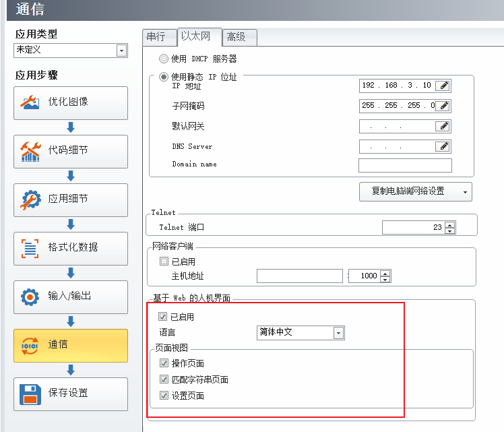The width and height of the screenshot is (504, 432).
Task: Enable the 网络客户端 已启用 checkbox
Action: coord(164,261)
